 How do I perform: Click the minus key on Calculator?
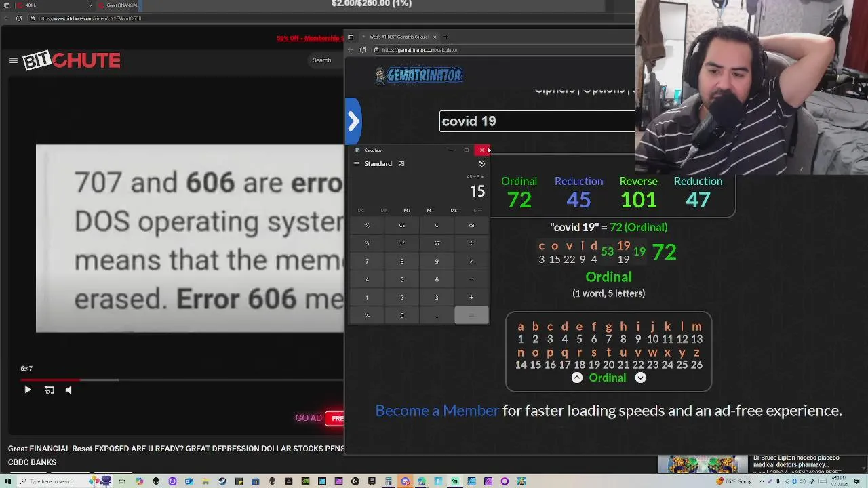click(471, 279)
